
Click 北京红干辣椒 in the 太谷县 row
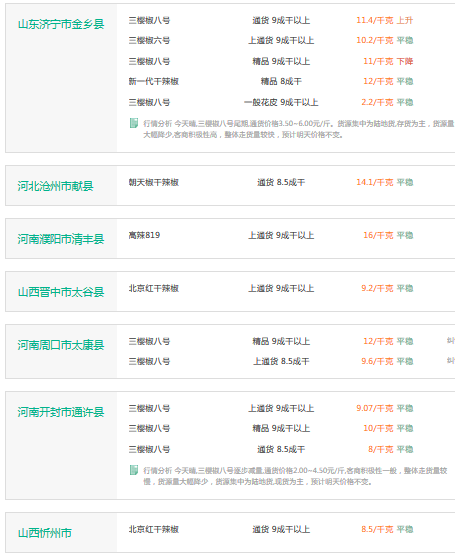(154, 288)
